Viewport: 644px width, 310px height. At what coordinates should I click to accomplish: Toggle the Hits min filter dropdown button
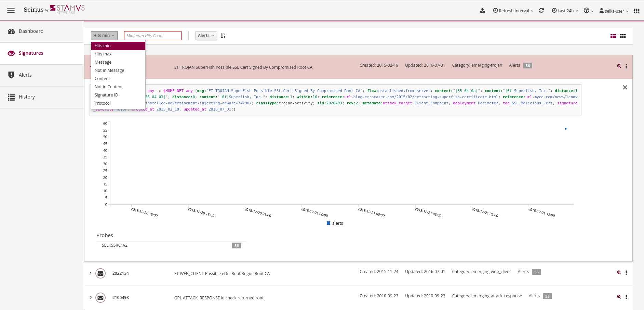[104, 36]
